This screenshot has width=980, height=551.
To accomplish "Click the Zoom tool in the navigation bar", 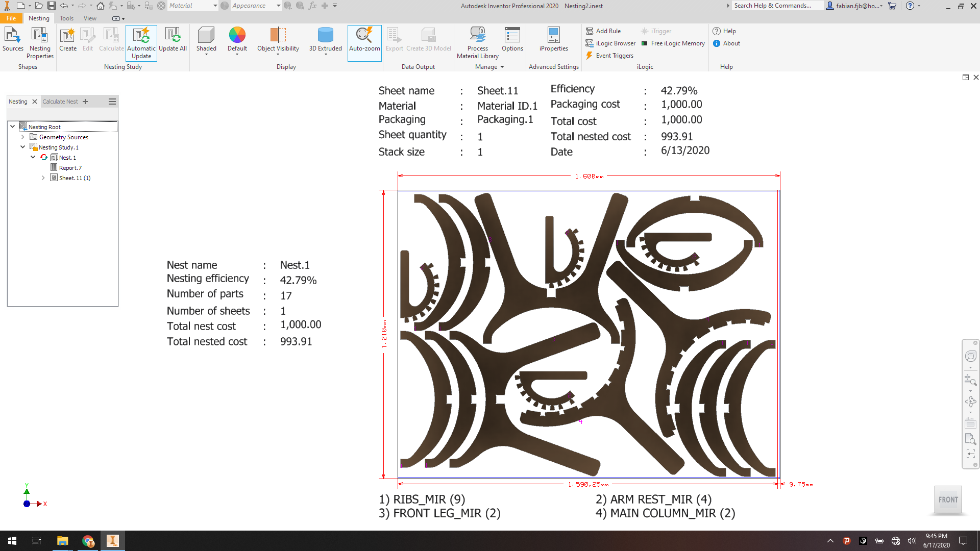I will point(970,380).
